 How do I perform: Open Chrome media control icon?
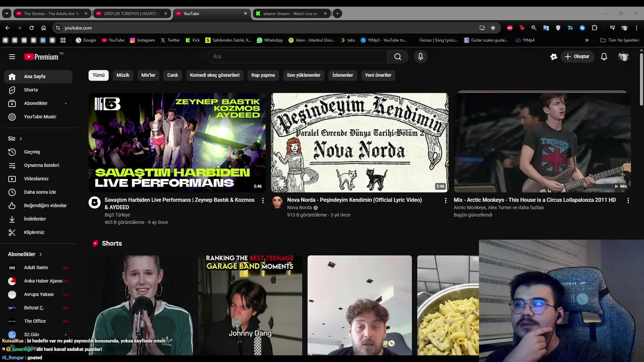coord(612,28)
